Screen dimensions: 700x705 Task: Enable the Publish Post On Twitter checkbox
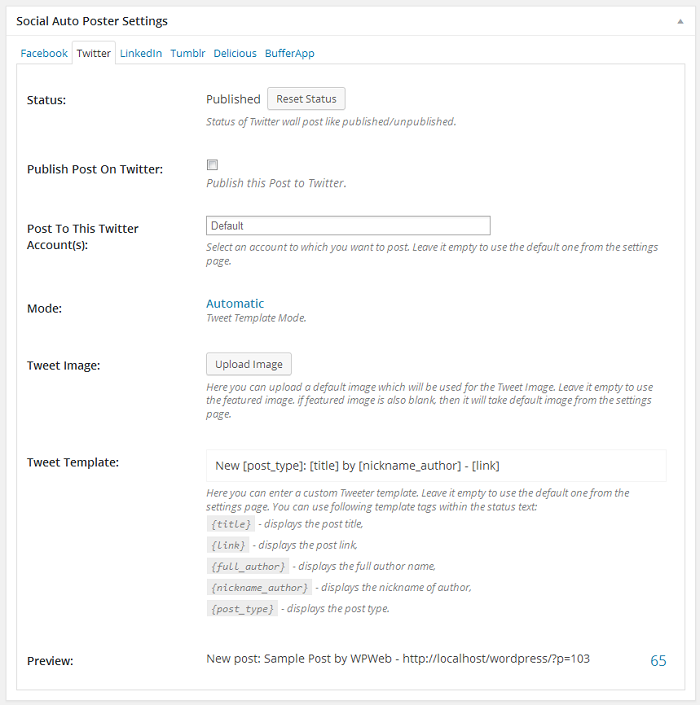coord(212,165)
